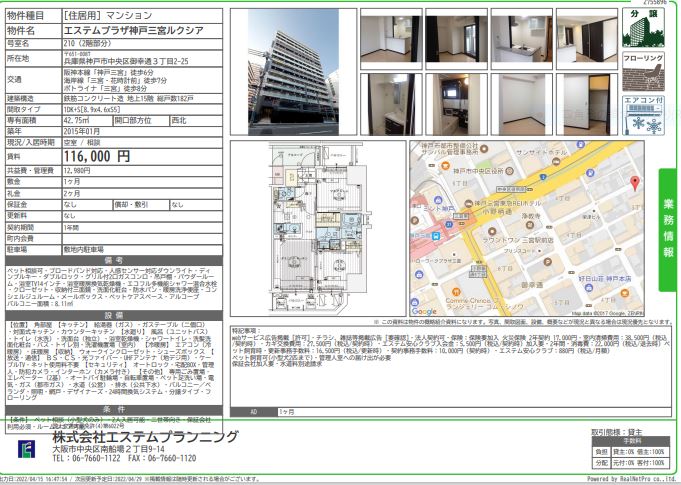Click the green 業務情報 side tab
The height and width of the screenshot is (485, 681).
click(x=668, y=230)
